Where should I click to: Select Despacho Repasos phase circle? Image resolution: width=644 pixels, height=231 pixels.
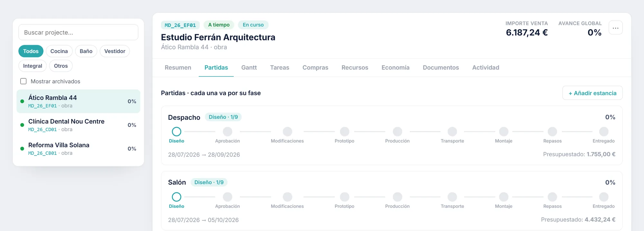click(553, 132)
